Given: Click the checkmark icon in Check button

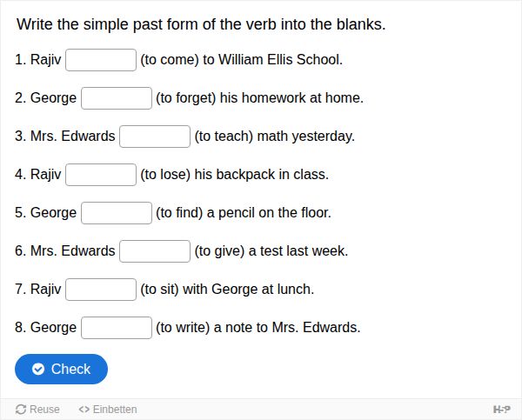Looking at the screenshot, I should (38, 369).
